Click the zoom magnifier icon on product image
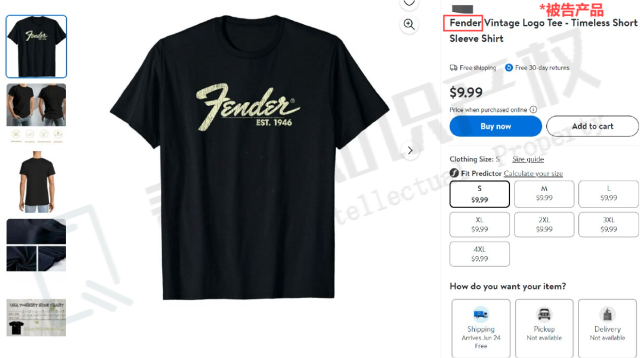This screenshot has width=644, height=358. coord(408,24)
